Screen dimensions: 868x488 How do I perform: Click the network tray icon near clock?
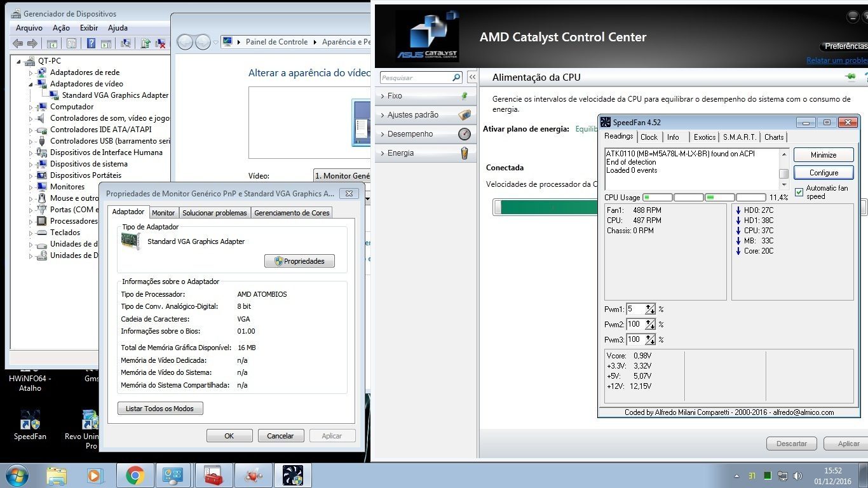pos(783,476)
